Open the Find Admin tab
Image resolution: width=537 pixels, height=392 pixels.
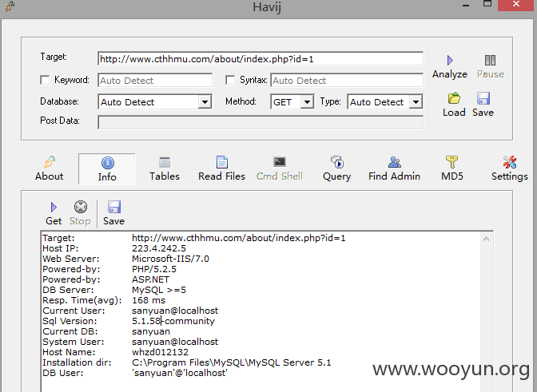[x=394, y=169]
